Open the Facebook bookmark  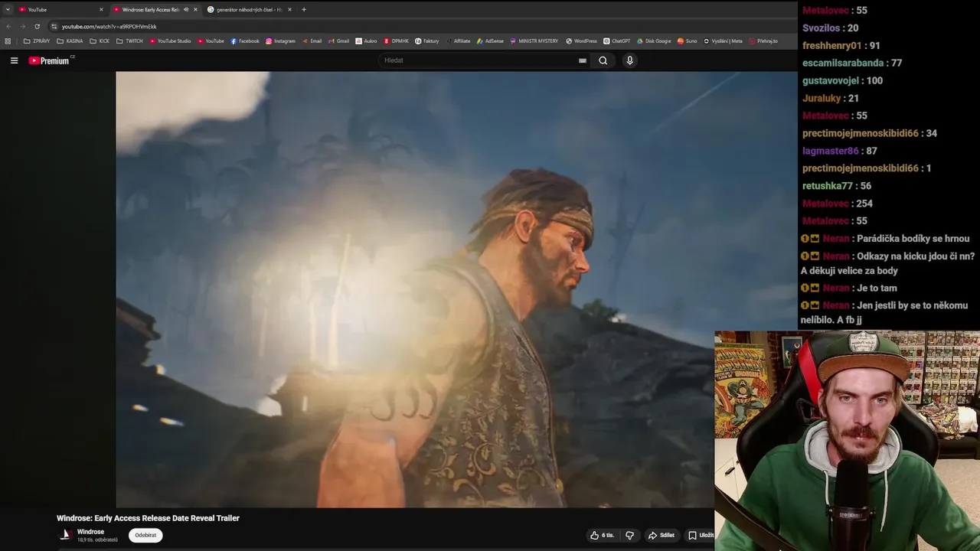click(245, 41)
